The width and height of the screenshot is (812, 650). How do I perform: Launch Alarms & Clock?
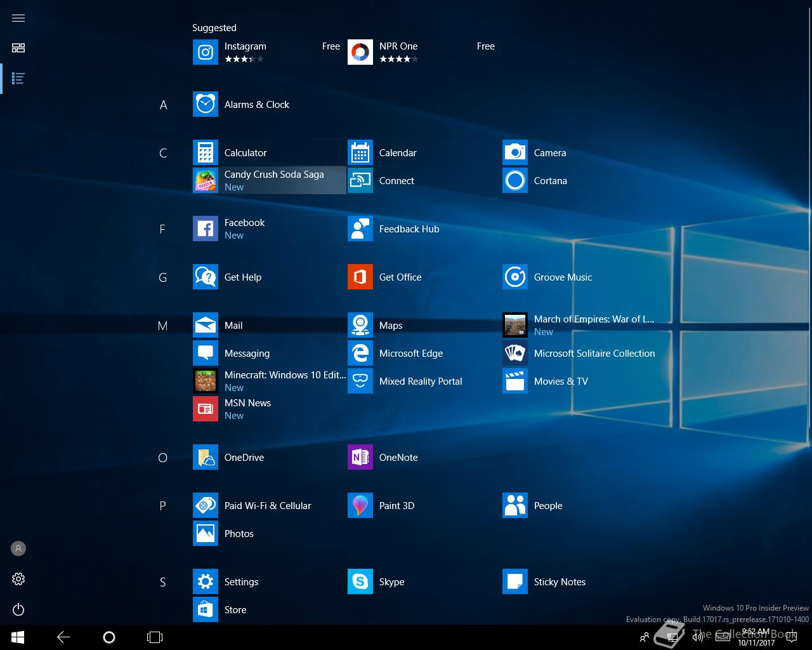[x=269, y=104]
